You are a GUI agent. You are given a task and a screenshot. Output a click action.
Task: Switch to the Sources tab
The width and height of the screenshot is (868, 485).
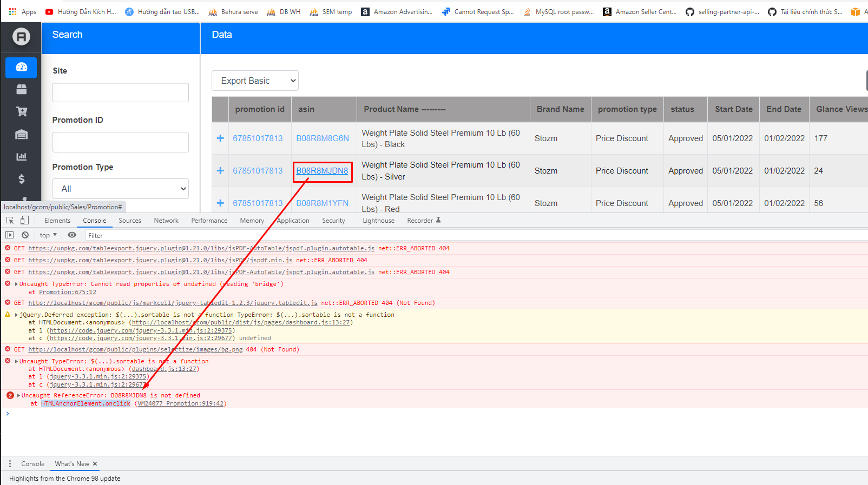pyautogui.click(x=130, y=221)
